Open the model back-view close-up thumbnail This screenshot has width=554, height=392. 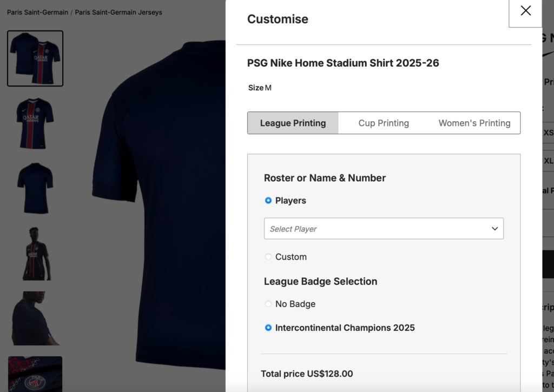coord(35,318)
